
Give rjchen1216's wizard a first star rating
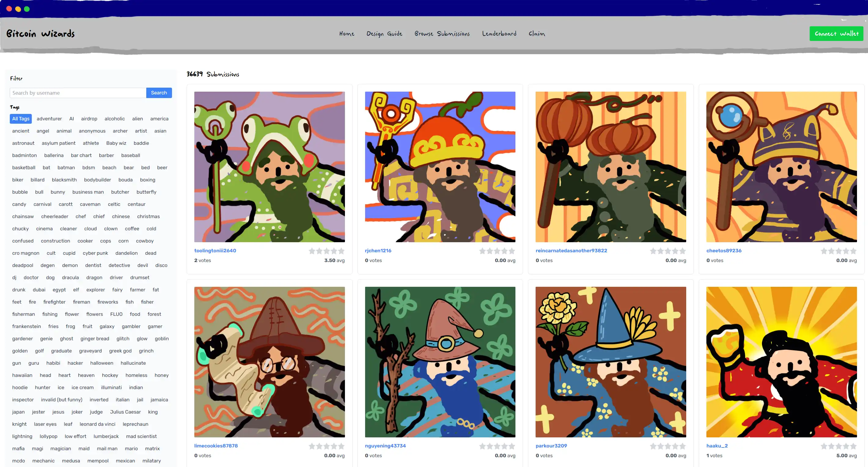(482, 251)
